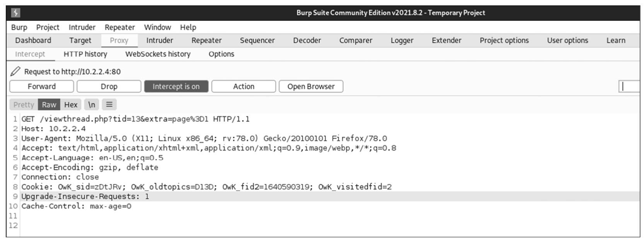Forward the intercepted request
This screenshot has width=644, height=243.
[42, 87]
